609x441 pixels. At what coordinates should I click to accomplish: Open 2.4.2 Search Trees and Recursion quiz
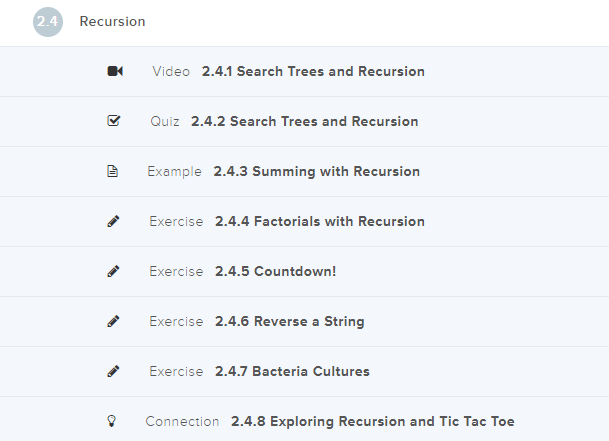[304, 122]
